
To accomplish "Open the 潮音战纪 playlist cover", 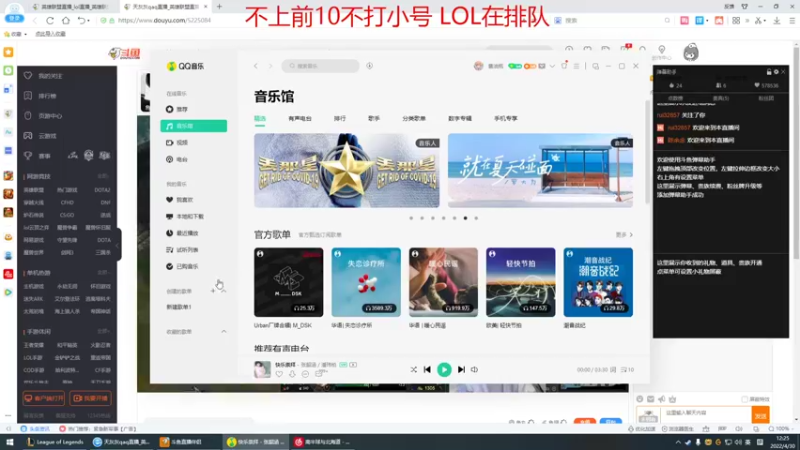I will coord(598,282).
